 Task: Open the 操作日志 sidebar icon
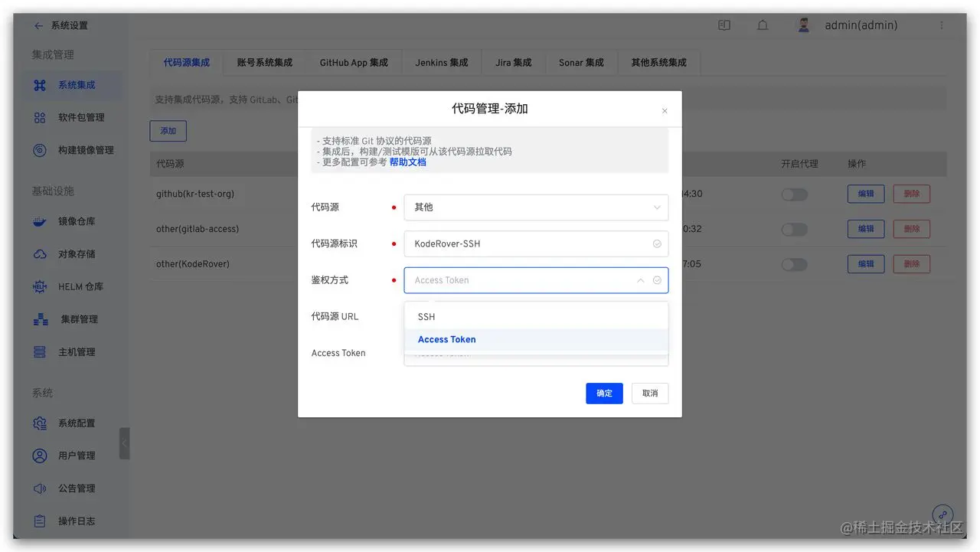(40, 521)
